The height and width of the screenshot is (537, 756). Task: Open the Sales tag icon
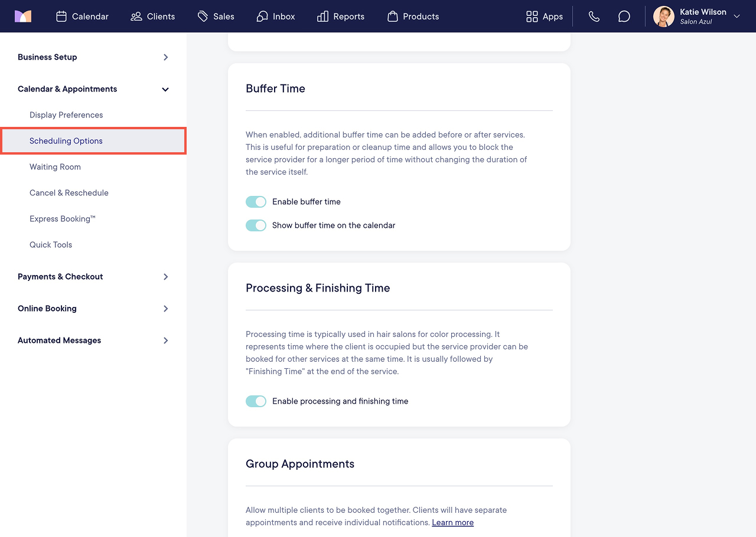tap(203, 17)
